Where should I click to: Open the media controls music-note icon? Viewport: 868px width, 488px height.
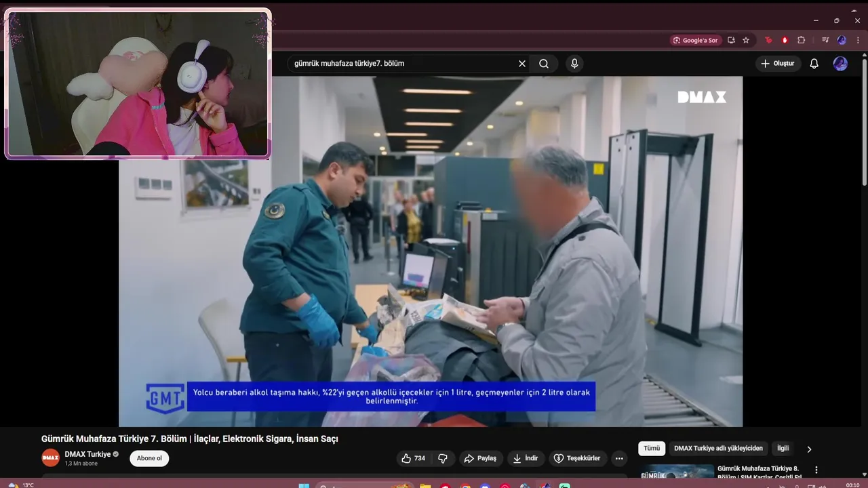(825, 40)
